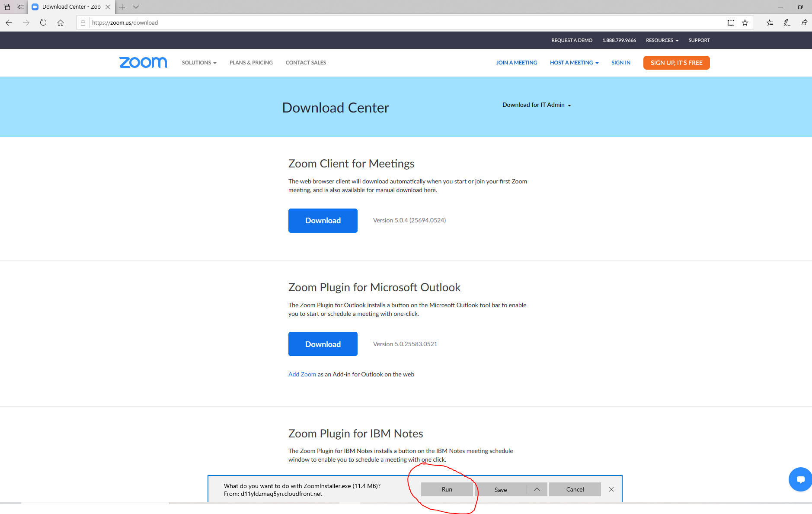This screenshot has width=812, height=514.
Task: Click the set tabs aside icon
Action: tap(21, 7)
